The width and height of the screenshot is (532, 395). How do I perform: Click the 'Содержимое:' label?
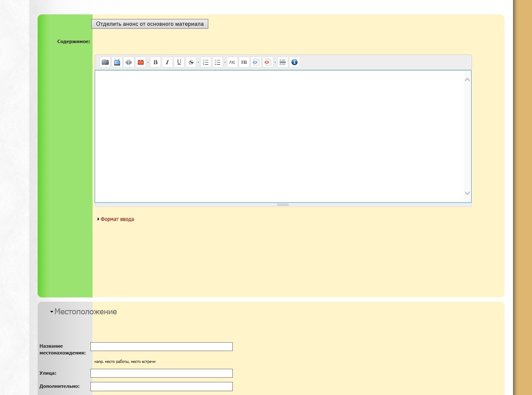click(74, 41)
